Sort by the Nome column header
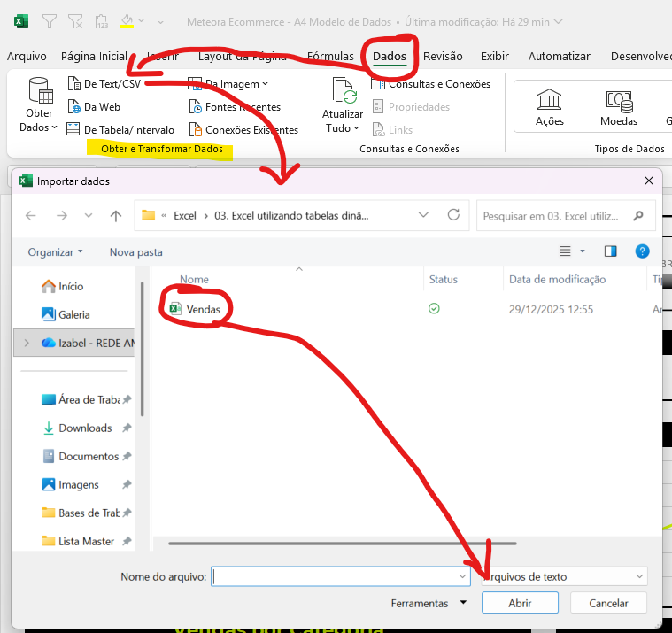Screen dimensions: 672x633 point(194,280)
